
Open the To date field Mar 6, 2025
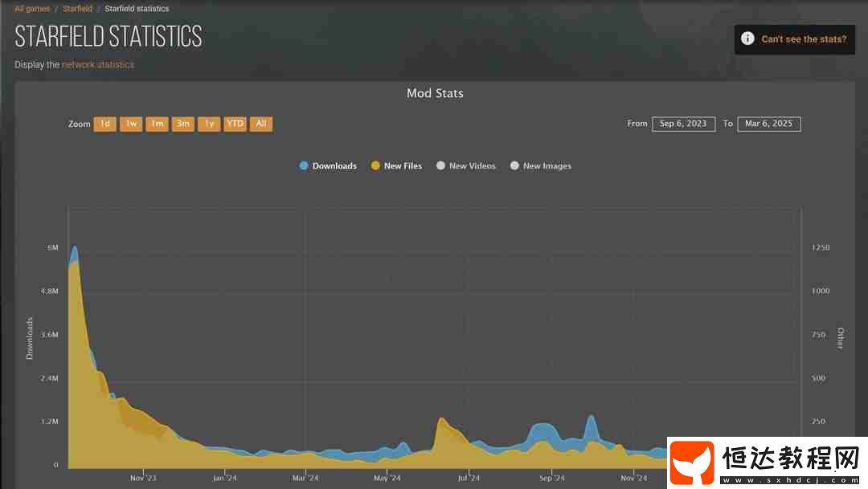(x=769, y=124)
